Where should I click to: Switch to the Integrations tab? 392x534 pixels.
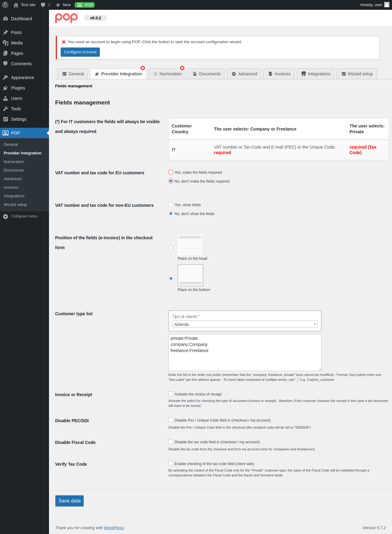(x=315, y=74)
